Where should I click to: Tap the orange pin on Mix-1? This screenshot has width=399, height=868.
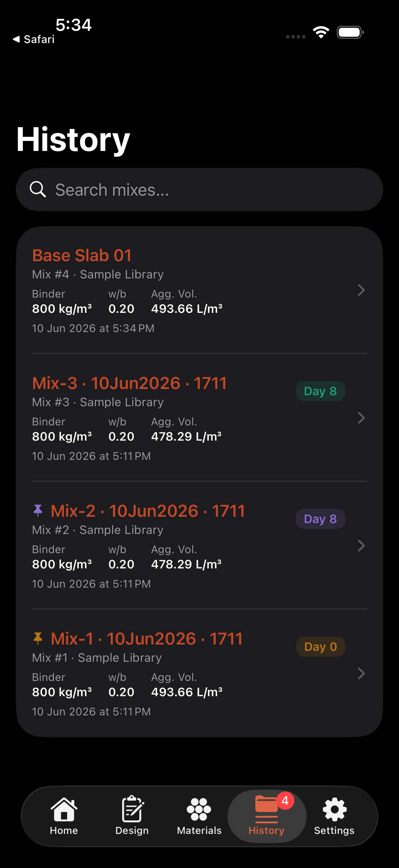(38, 638)
